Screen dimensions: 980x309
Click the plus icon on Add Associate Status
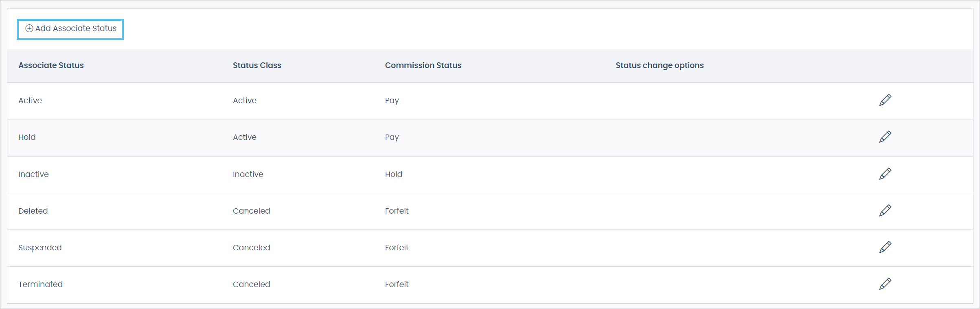tap(29, 28)
